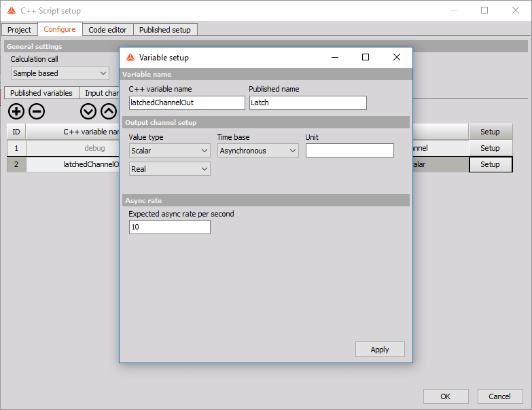Screen dimensions: 532x410
Task: Click ID cell 2 in variables table
Action: click(16, 164)
